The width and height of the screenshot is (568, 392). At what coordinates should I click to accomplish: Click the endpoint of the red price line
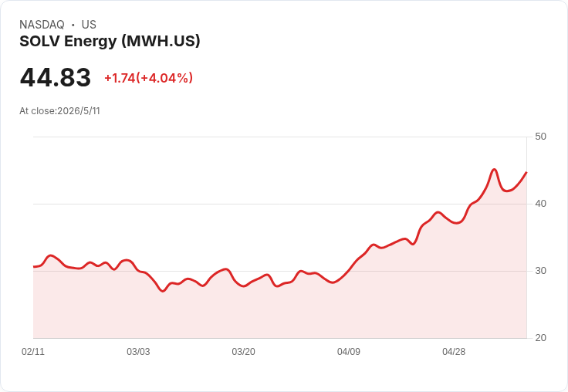526,172
